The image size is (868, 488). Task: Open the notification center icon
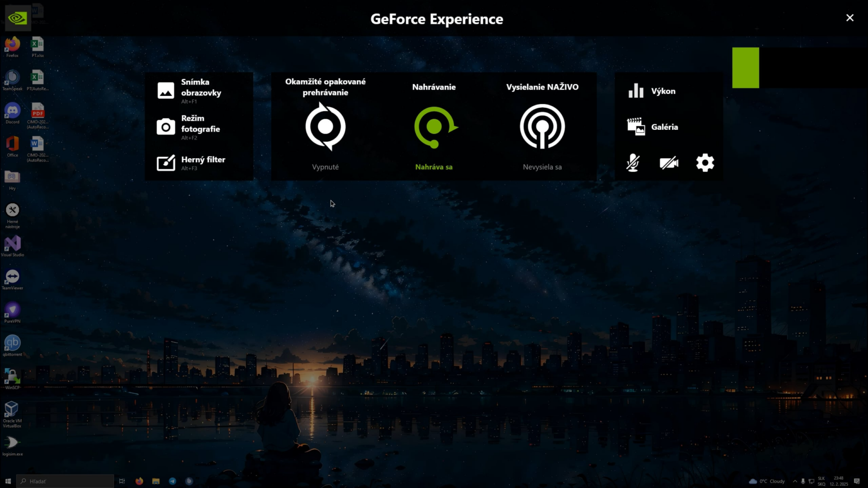(857, 481)
